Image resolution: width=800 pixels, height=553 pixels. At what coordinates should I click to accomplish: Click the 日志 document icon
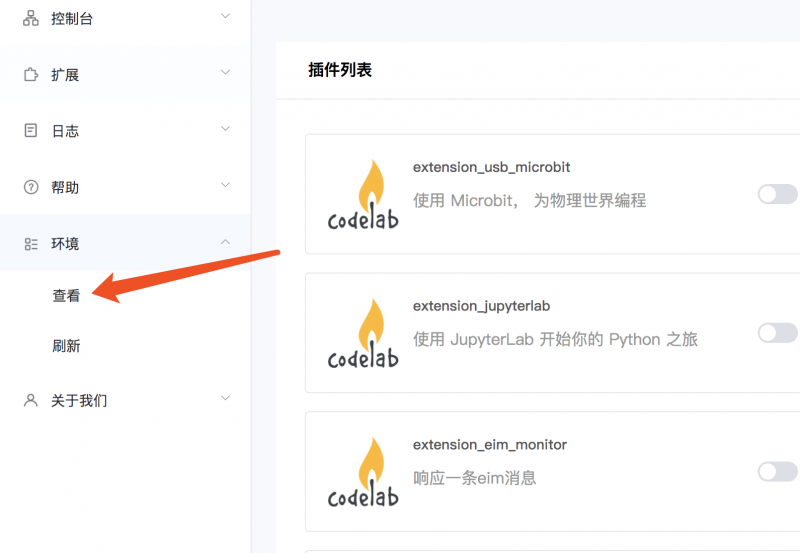point(31,131)
